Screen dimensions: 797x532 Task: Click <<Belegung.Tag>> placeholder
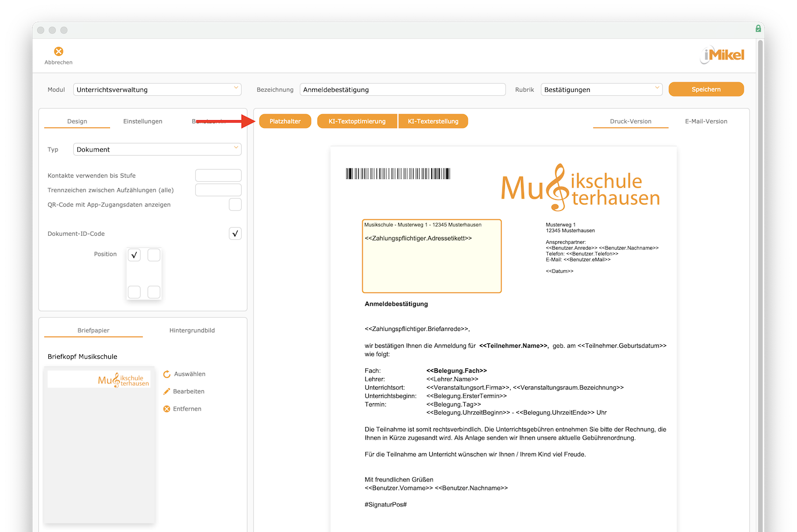454,404
